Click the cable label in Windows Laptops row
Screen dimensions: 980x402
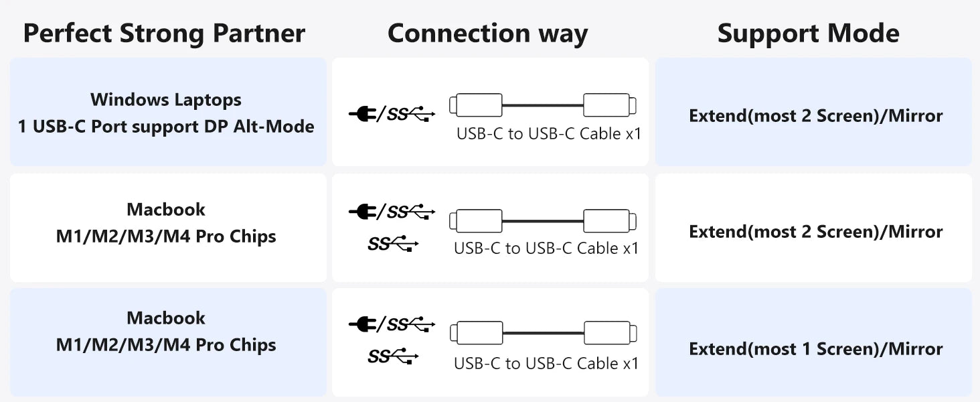[548, 133]
